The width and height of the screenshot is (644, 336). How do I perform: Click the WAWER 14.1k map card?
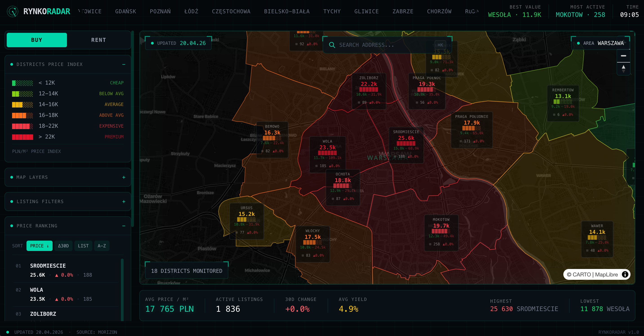tap(597, 239)
